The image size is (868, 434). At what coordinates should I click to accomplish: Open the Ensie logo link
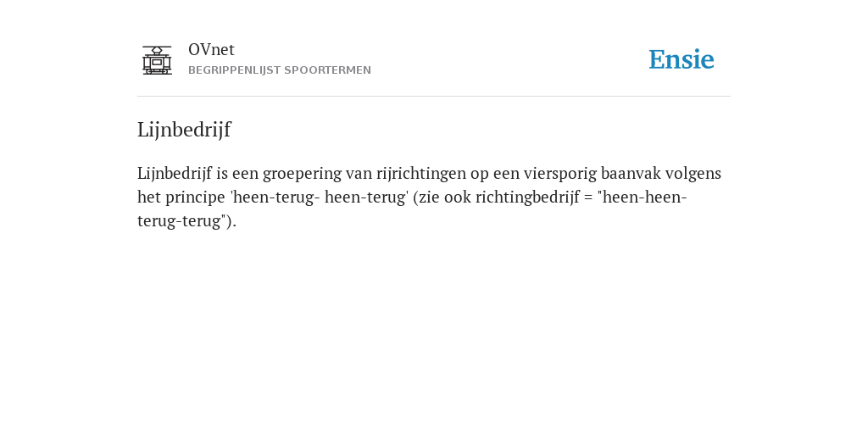coord(682,60)
